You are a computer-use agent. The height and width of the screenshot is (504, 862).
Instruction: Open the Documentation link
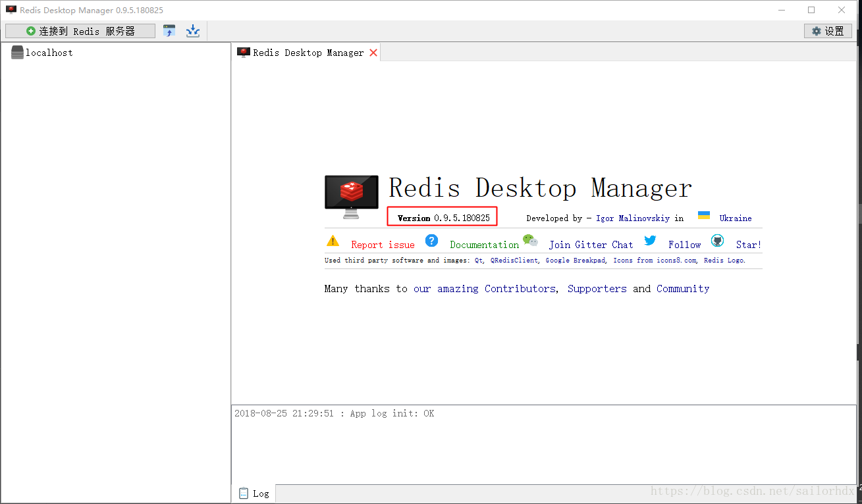(x=485, y=245)
